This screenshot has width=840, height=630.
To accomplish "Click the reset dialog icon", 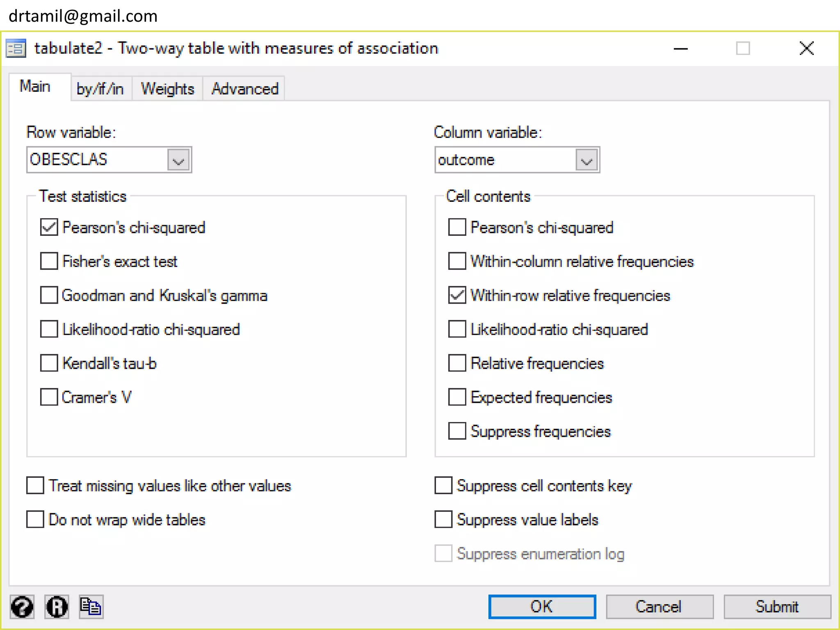I will tap(57, 607).
